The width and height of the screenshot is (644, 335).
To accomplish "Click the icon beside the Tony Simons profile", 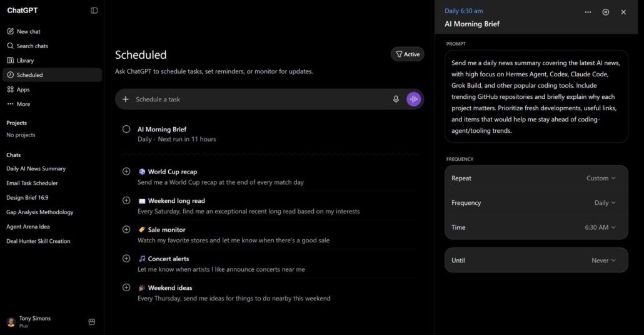I will pos(91,322).
